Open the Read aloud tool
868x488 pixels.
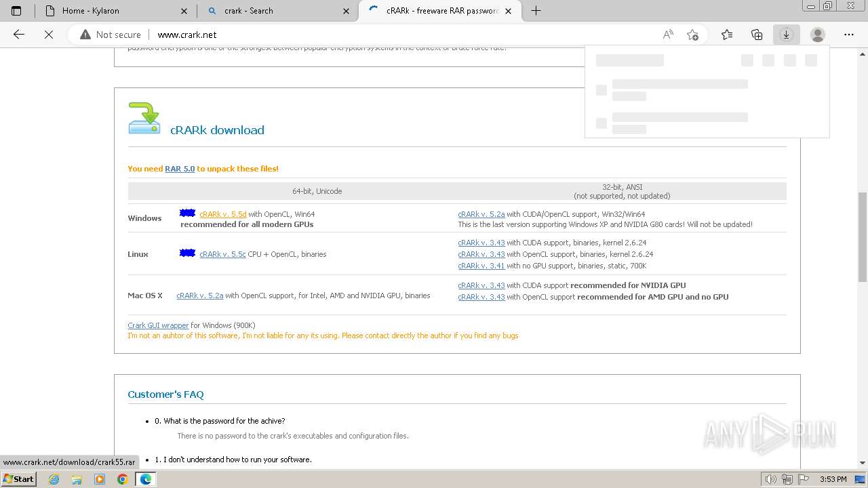668,35
